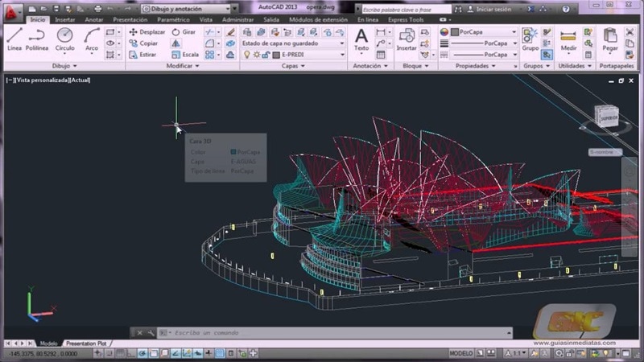Click the S-nombre UCS label under ViewCube

(x=605, y=152)
